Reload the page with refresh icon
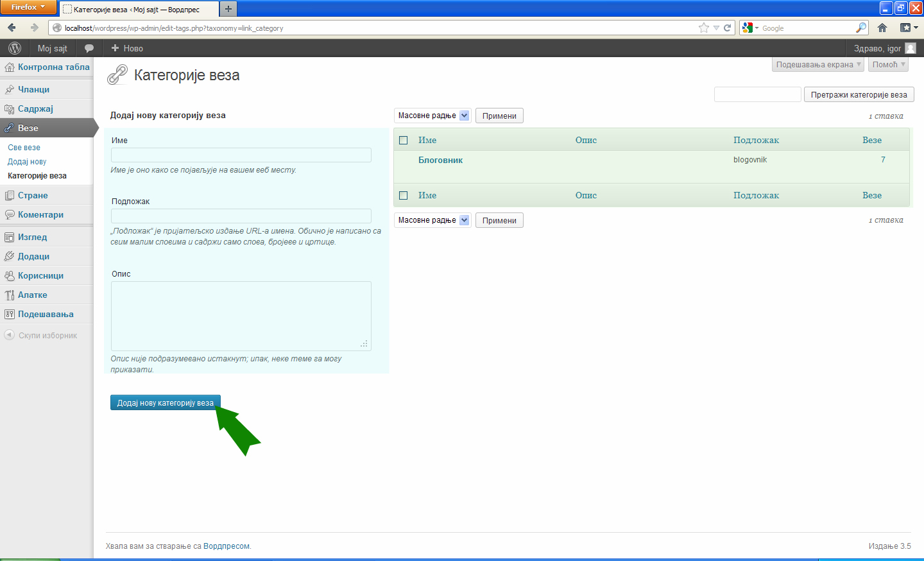Screen dimensions: 924x561 coord(728,28)
